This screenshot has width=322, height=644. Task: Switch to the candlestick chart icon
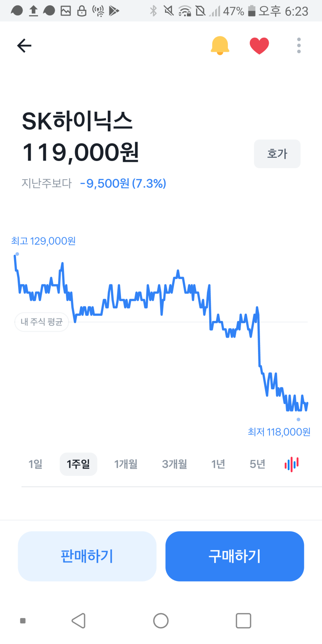[x=291, y=464]
